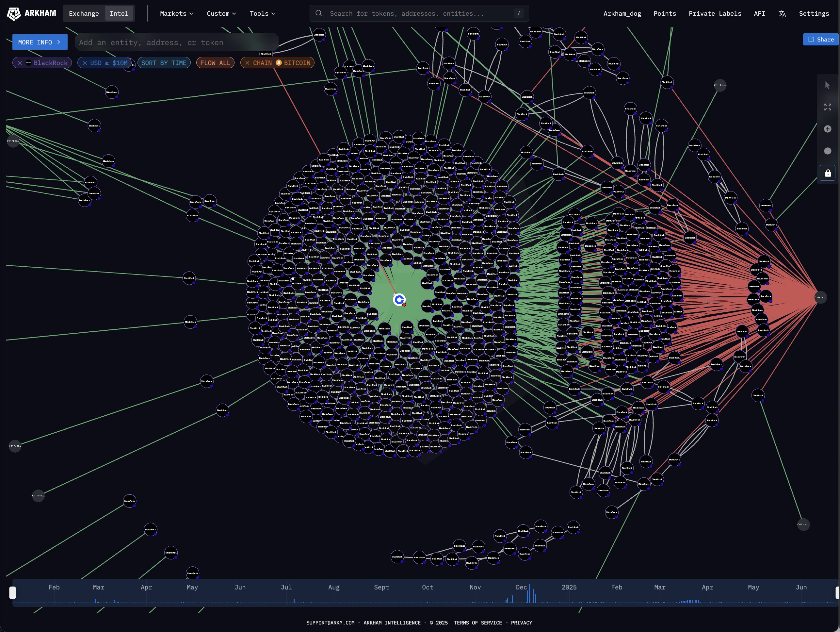Click the March bar in timeline

pyautogui.click(x=95, y=601)
